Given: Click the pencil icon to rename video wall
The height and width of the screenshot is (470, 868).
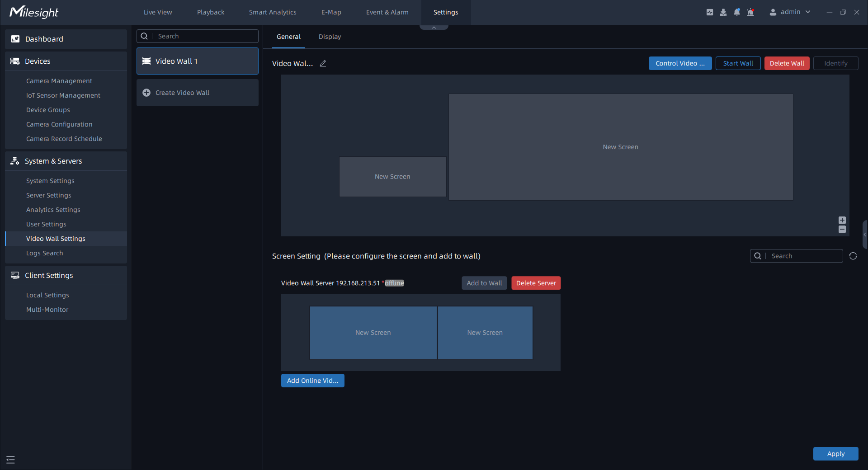Looking at the screenshot, I should [x=323, y=64].
